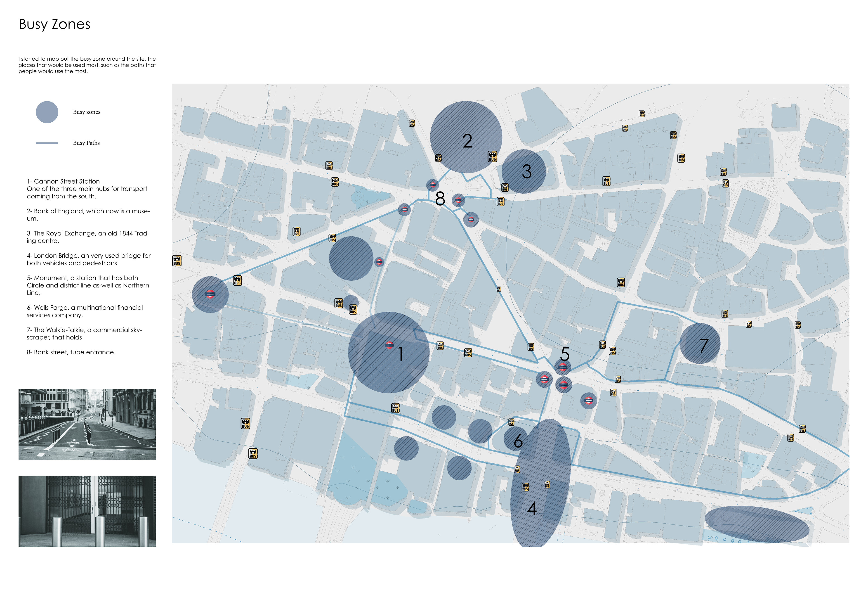Viewport: 868px width, 614px height.
Task: Open the street with bollards photo
Action: (x=87, y=424)
